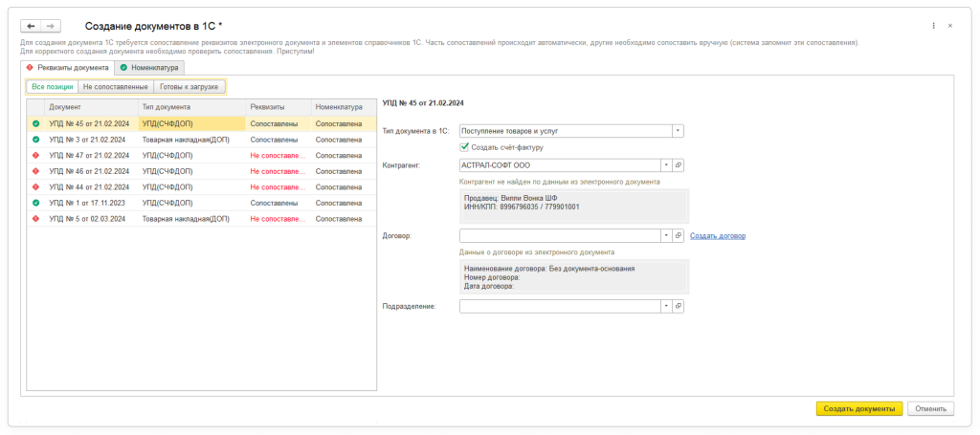The image size is (980, 435).
Task: Click red Не сопоставлены cell for УПД № 46
Action: tap(278, 171)
